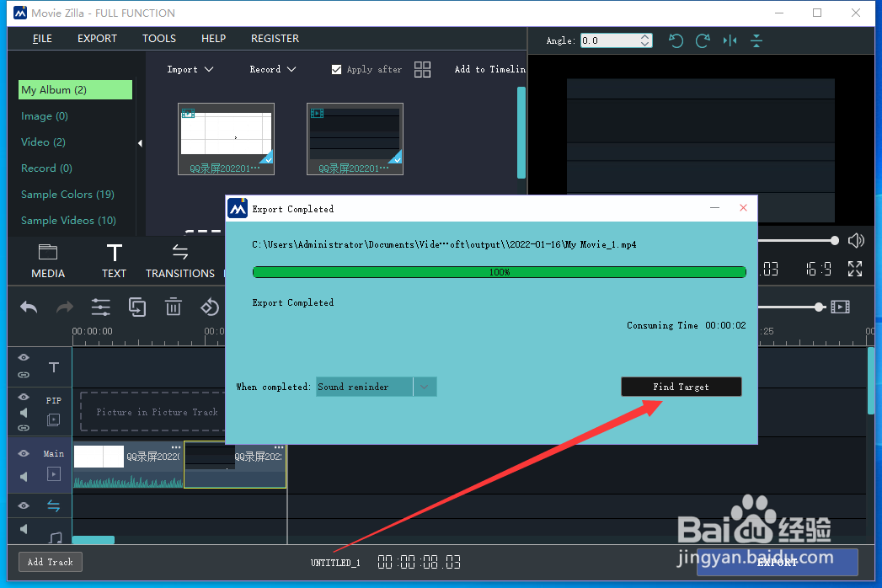The height and width of the screenshot is (588, 882).
Task: Delete the selected clip with trash icon
Action: click(174, 307)
